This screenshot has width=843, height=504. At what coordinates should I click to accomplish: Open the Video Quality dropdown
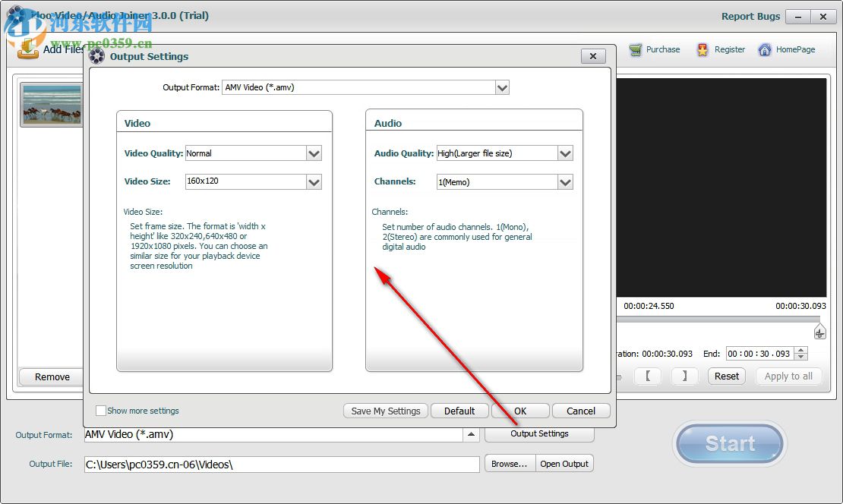314,153
